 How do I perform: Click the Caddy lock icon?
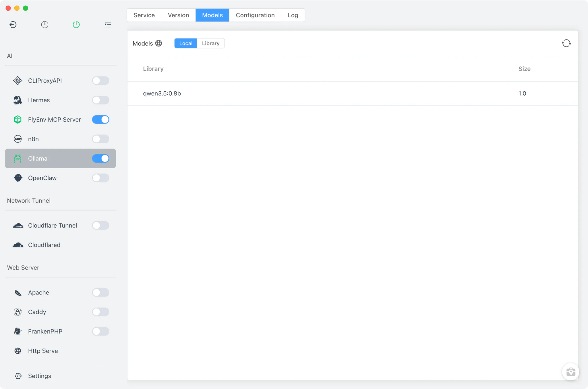tap(18, 312)
